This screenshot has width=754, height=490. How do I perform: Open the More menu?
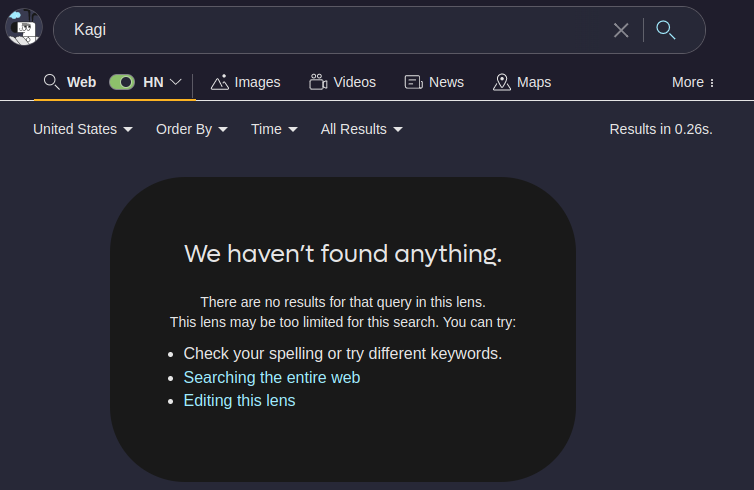(x=693, y=82)
